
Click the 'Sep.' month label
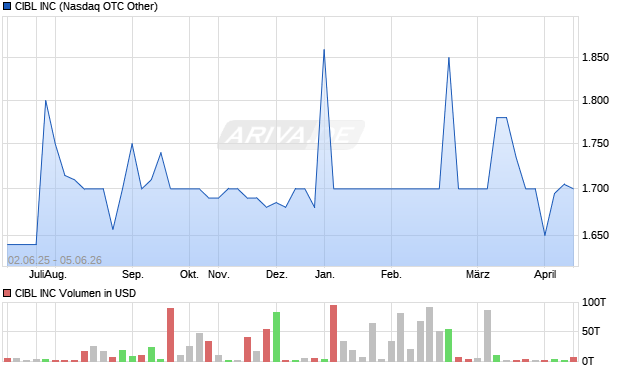[x=132, y=274]
